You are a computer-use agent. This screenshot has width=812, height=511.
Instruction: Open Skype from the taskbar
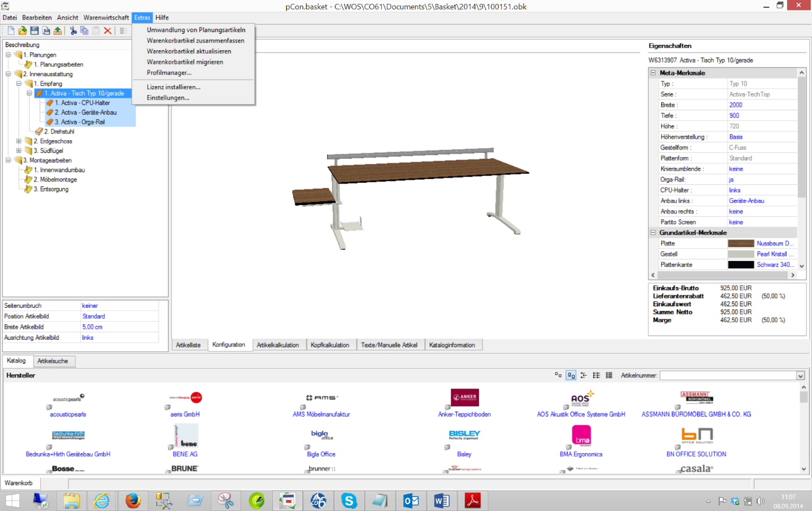pos(349,501)
